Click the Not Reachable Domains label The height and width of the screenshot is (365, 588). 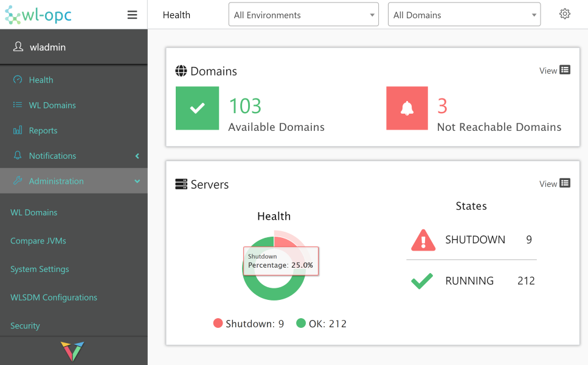tap(499, 127)
